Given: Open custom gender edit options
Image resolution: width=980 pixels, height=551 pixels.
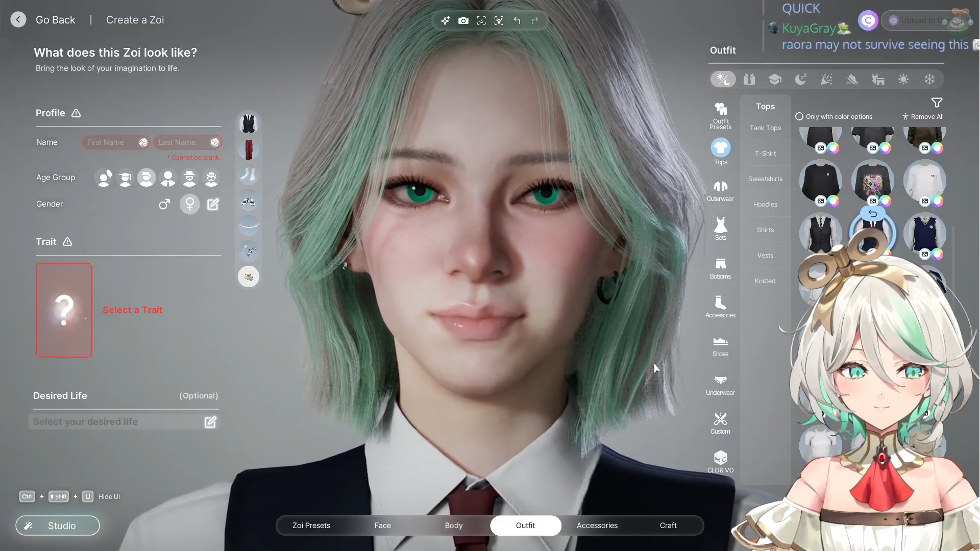Looking at the screenshot, I should click(x=213, y=204).
